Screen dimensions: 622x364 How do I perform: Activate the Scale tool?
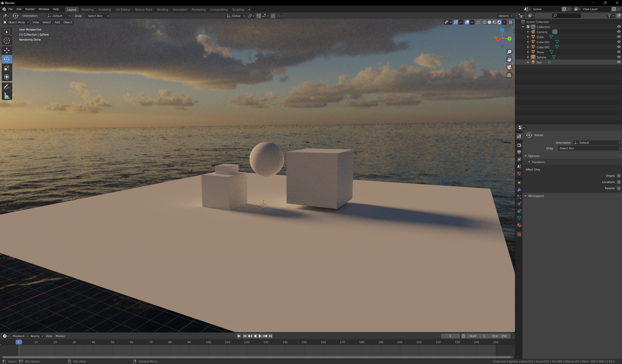pos(7,68)
